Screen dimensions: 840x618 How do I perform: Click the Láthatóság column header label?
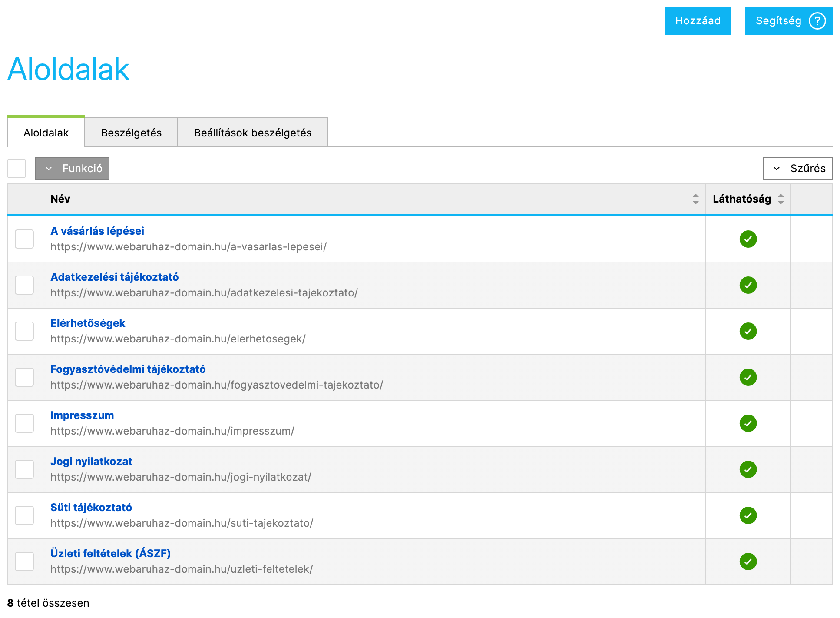[742, 199]
